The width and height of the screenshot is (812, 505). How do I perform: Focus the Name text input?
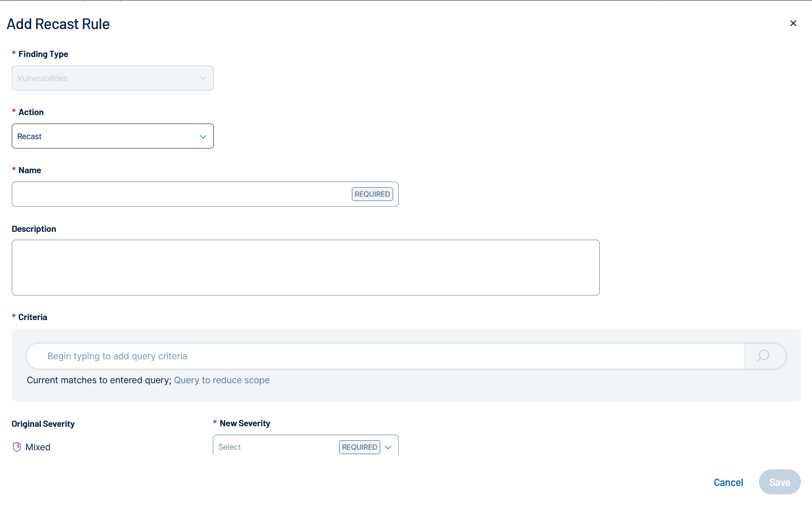[179, 194]
